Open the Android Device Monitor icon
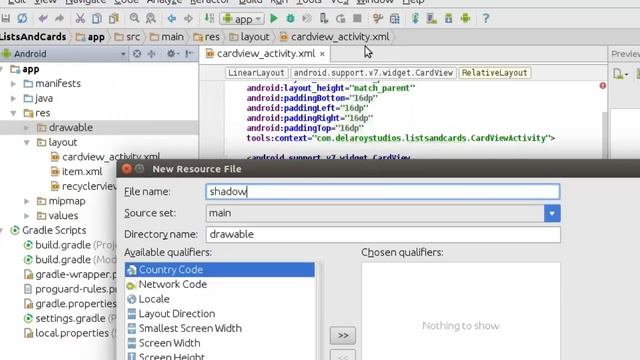Viewport: 640px width, 360px height. [x=465, y=18]
